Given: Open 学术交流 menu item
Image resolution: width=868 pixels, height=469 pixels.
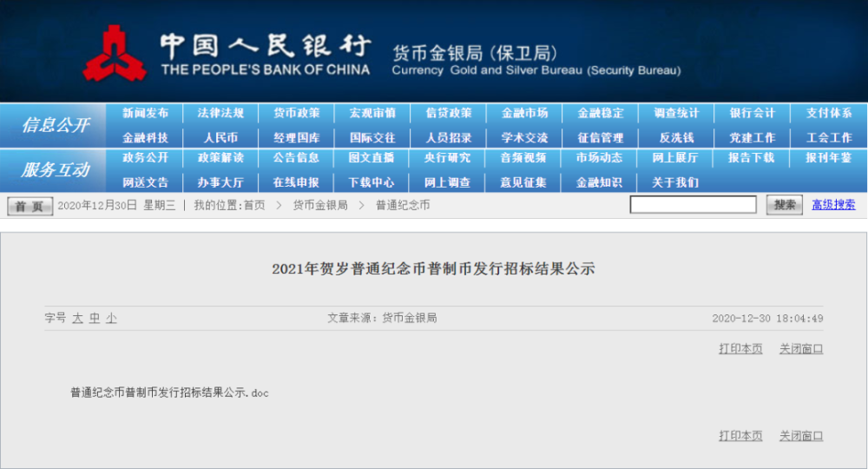Looking at the screenshot, I should coord(525,138).
